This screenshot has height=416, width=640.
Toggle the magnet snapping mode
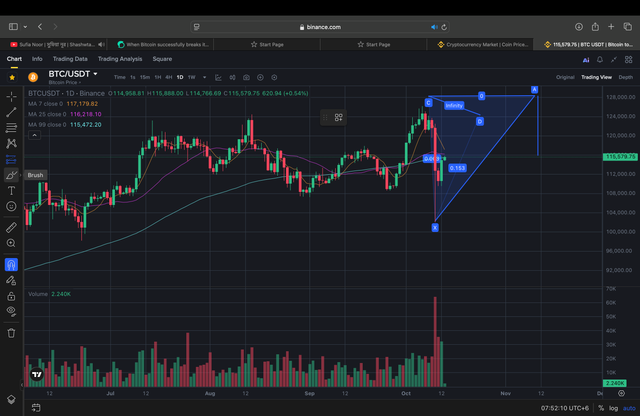pyautogui.click(x=11, y=265)
